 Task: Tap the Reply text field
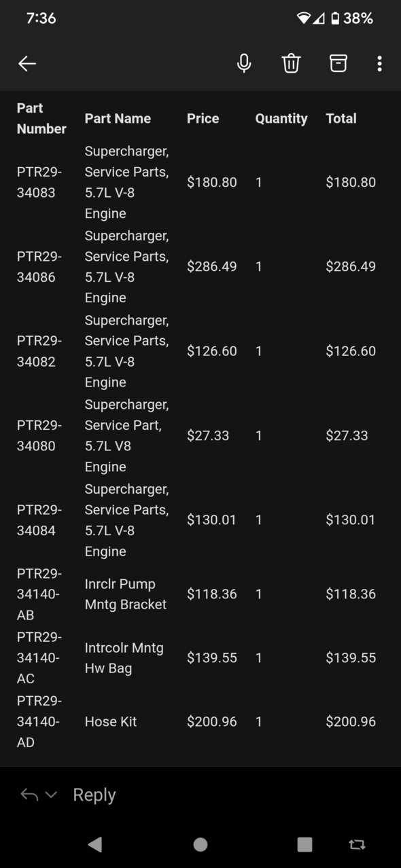(94, 795)
